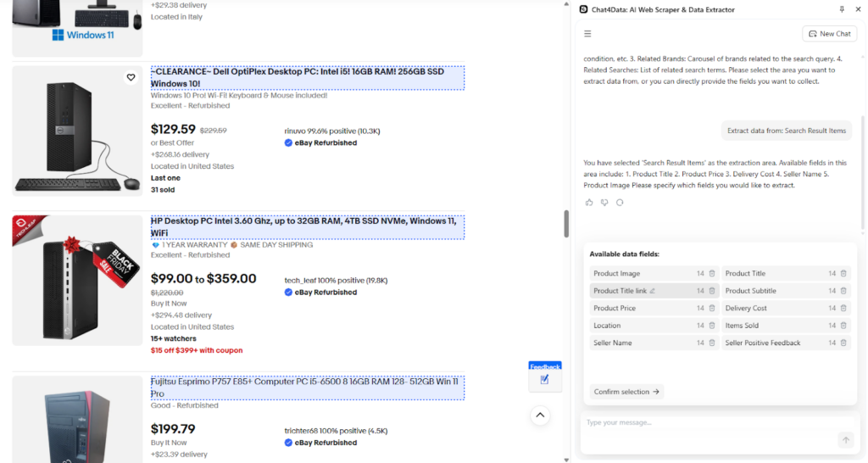Select the Seller Name data field

(654, 343)
